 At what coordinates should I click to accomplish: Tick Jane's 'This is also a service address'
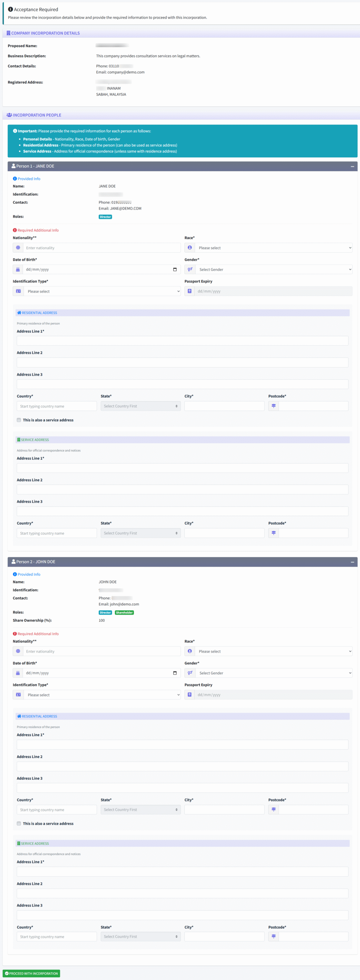pos(19,420)
